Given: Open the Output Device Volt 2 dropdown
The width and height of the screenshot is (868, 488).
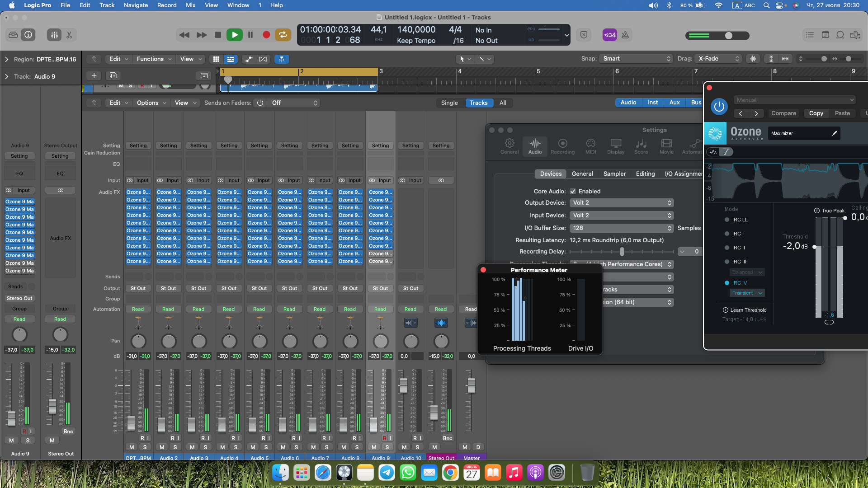Looking at the screenshot, I should pyautogui.click(x=622, y=203).
